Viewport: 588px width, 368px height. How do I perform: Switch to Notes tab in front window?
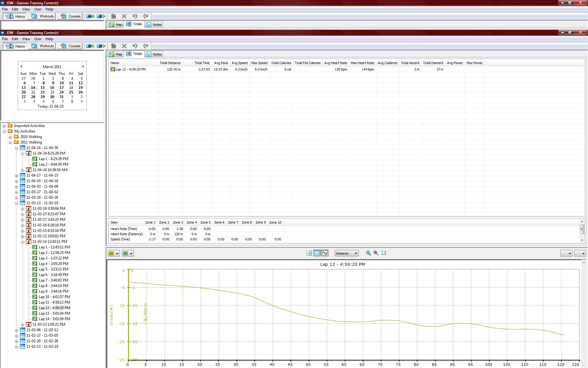pos(154,54)
